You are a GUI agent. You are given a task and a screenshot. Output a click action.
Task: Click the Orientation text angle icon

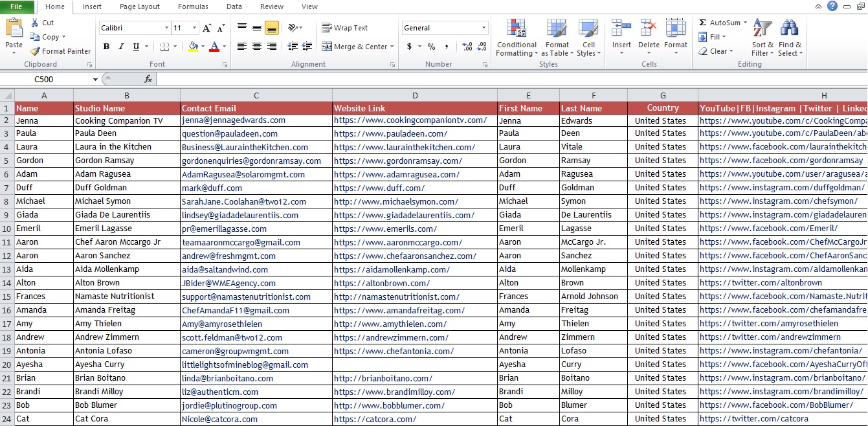coord(293,27)
